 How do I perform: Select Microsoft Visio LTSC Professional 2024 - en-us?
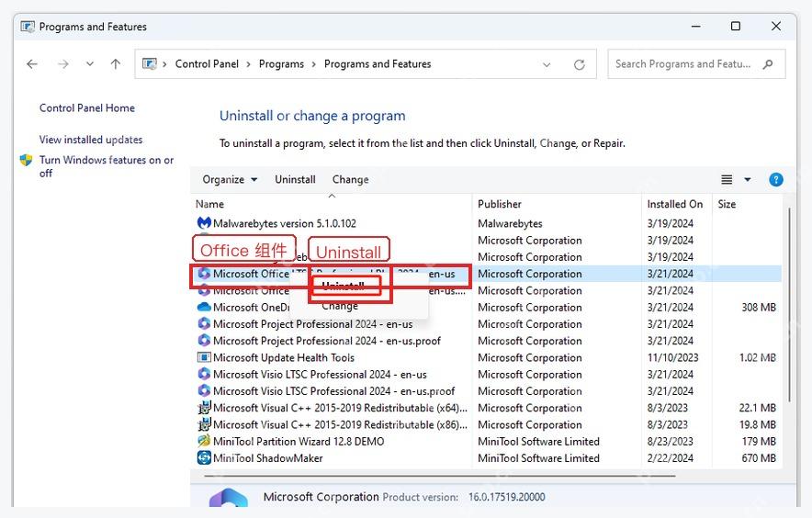(320, 375)
